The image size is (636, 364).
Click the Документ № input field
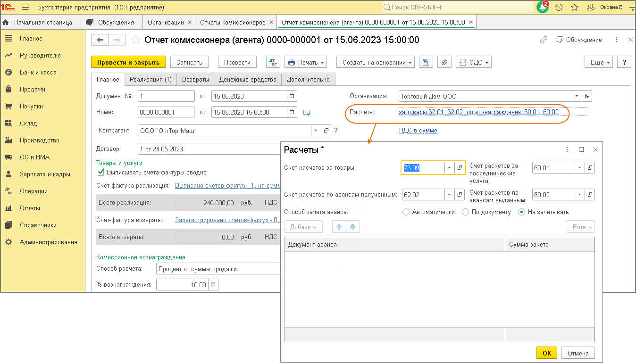[x=166, y=96]
